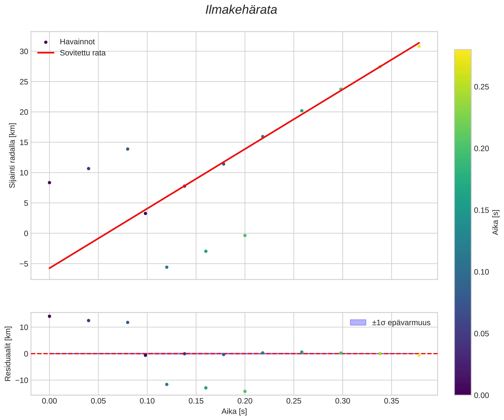
Task: Click the Sovitettu rata legend label
Action: coord(83,53)
